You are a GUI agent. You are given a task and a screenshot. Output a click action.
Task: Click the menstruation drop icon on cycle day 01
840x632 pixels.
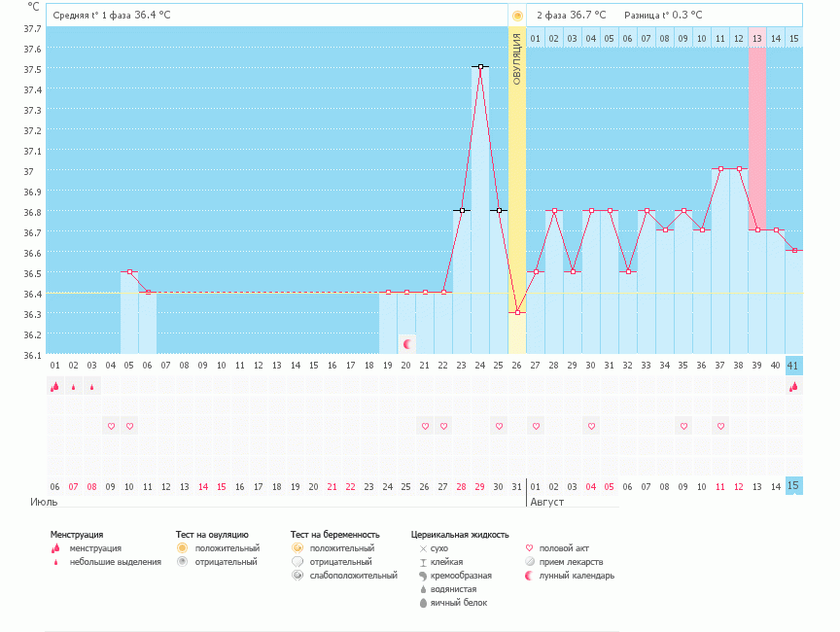point(54,386)
